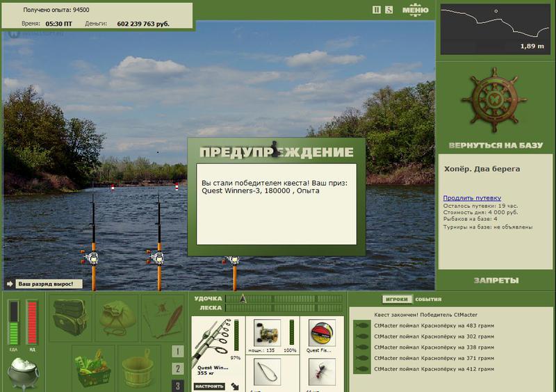This screenshot has width=556, height=392.
Task: Open the wooden bucket
Action: click(138, 368)
